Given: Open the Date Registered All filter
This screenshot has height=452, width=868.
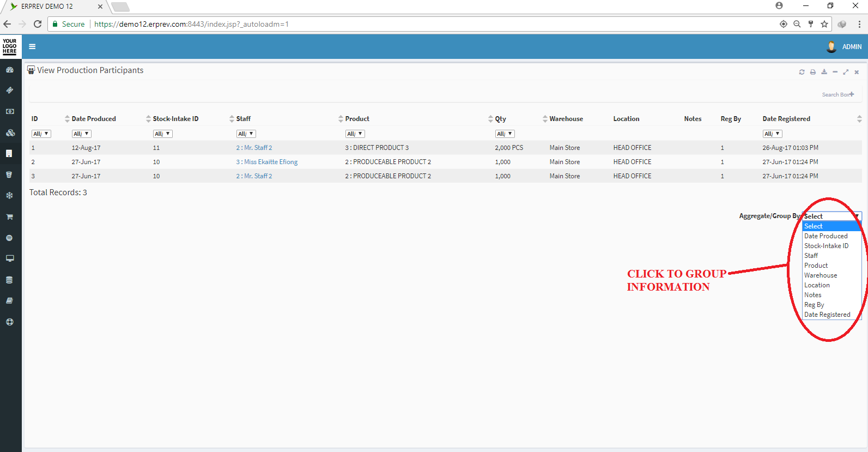Looking at the screenshot, I should pyautogui.click(x=772, y=134).
